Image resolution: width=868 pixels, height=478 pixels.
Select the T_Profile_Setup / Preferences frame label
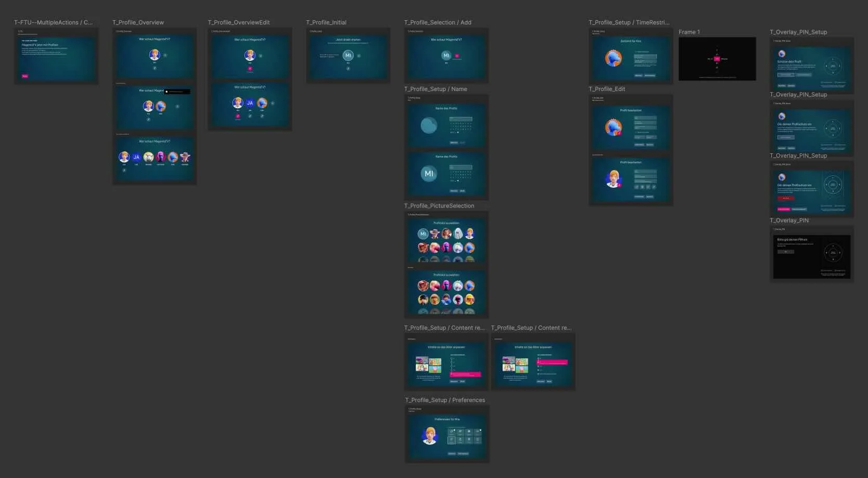(445, 400)
